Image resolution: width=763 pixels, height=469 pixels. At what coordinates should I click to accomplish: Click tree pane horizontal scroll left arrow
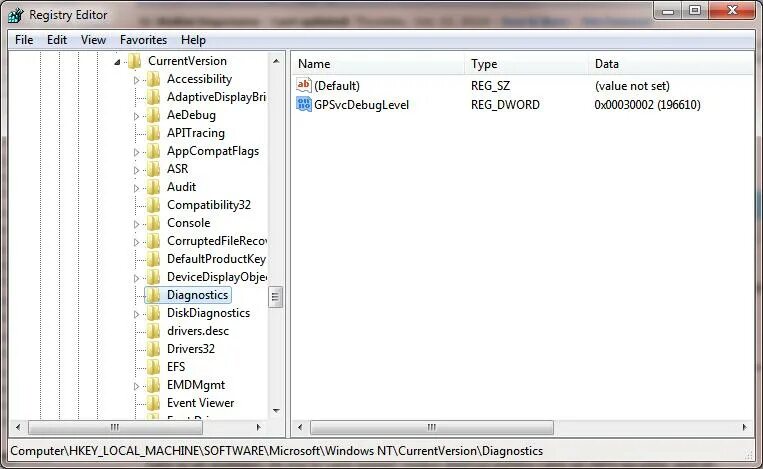click(x=18, y=427)
